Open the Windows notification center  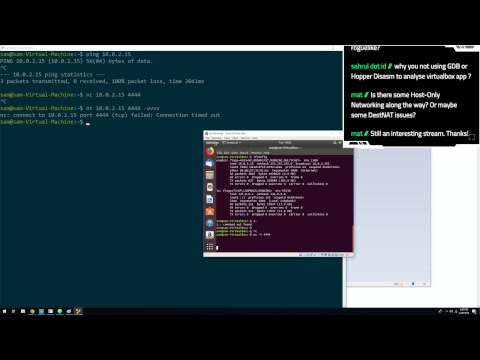point(474,312)
